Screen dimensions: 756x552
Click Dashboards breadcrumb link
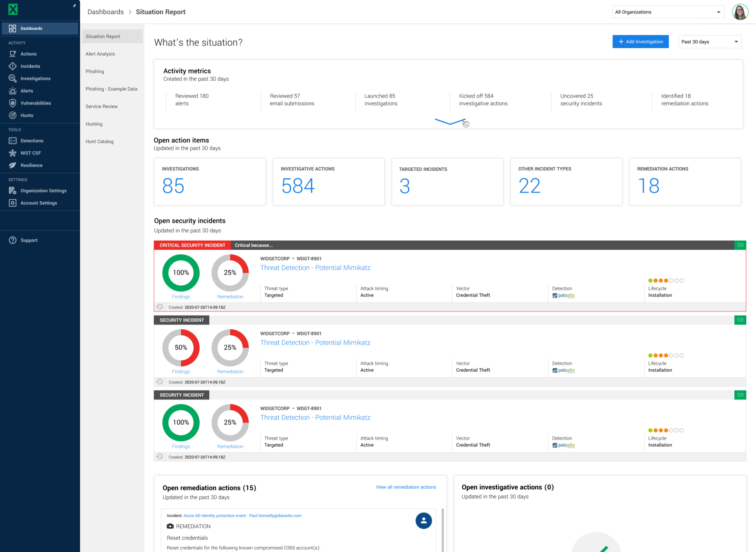(106, 12)
